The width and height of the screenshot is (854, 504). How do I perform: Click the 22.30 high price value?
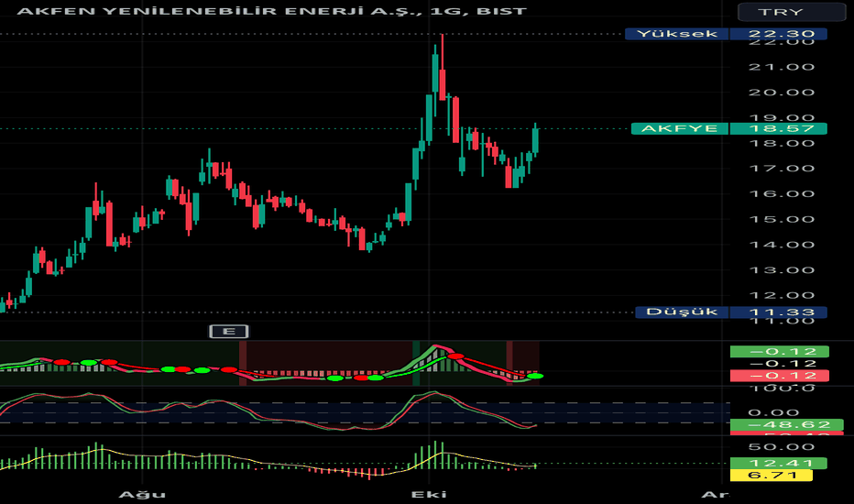(779, 34)
